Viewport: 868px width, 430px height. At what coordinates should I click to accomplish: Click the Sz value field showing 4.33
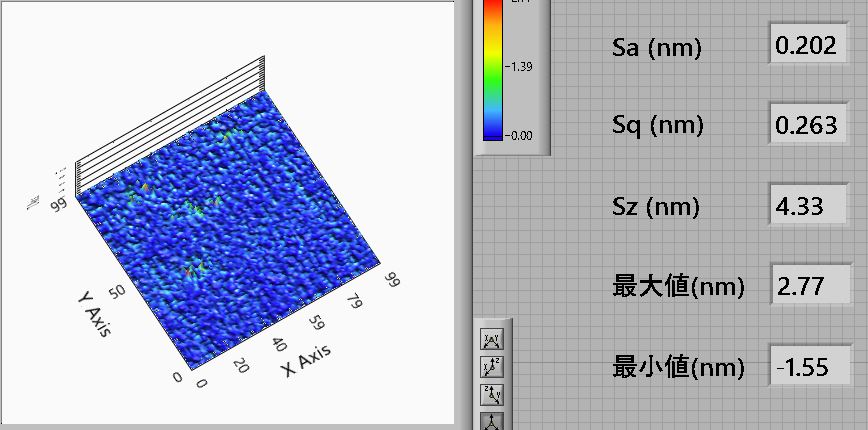tap(805, 206)
